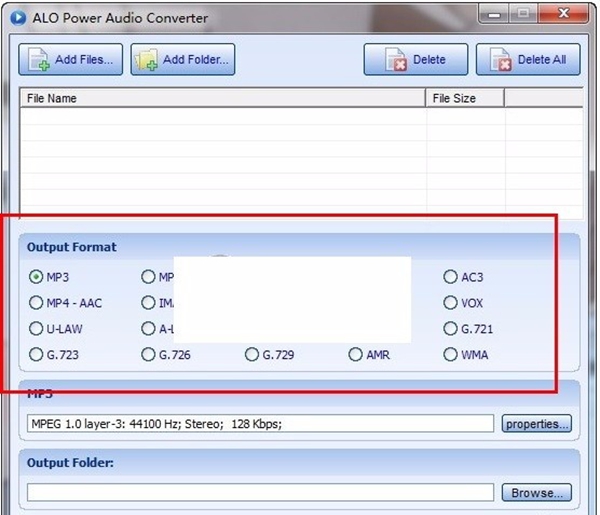Close the ALO Power Audio Converter window

tap(563, 14)
